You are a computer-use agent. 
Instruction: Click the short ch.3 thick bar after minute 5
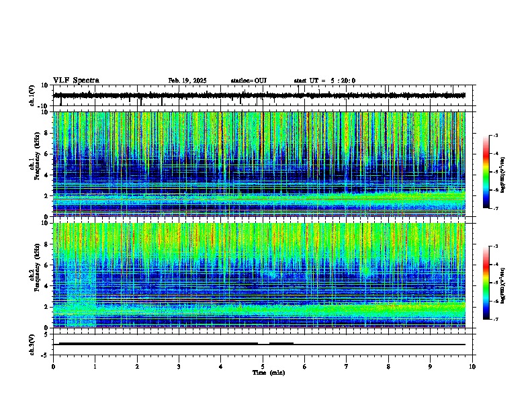coord(281,344)
